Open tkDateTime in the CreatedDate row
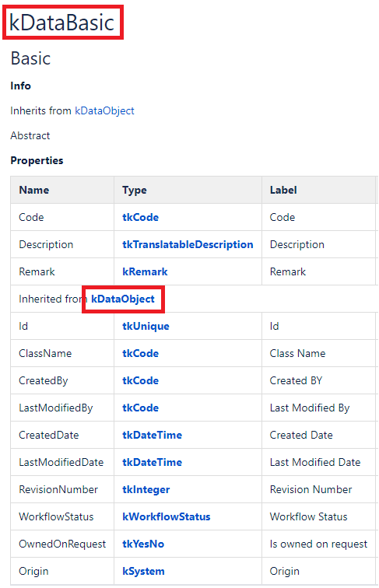379x588 pixels. pos(152,436)
